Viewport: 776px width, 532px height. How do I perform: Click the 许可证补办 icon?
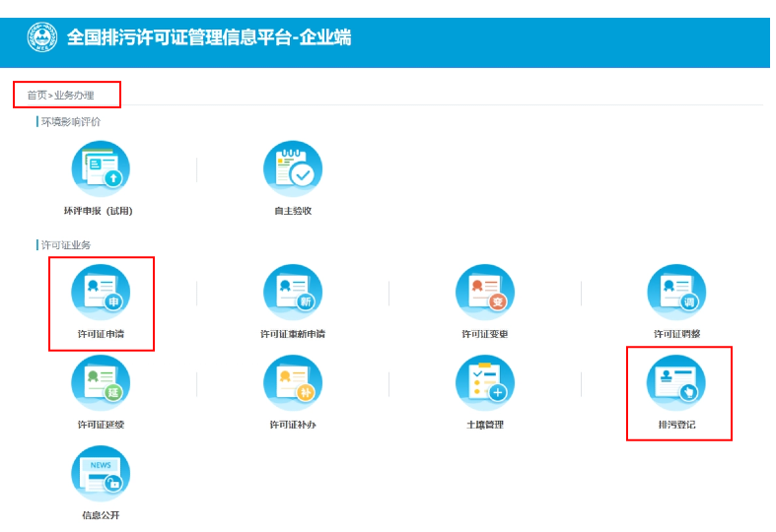(292, 383)
